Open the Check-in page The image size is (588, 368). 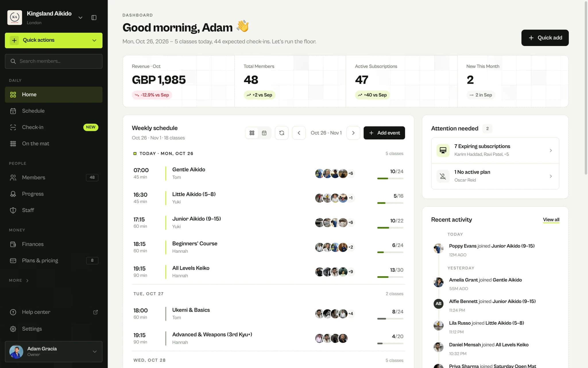click(54, 127)
